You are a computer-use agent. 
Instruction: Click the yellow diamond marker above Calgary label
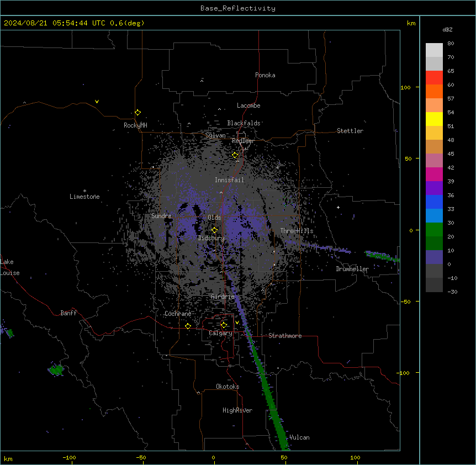[224, 325]
